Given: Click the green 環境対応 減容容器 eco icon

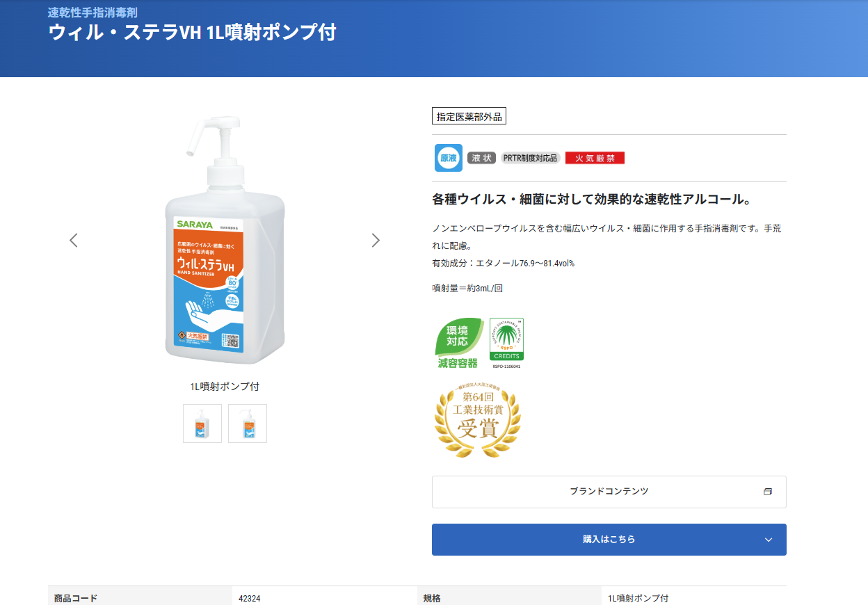Looking at the screenshot, I should pyautogui.click(x=458, y=343).
